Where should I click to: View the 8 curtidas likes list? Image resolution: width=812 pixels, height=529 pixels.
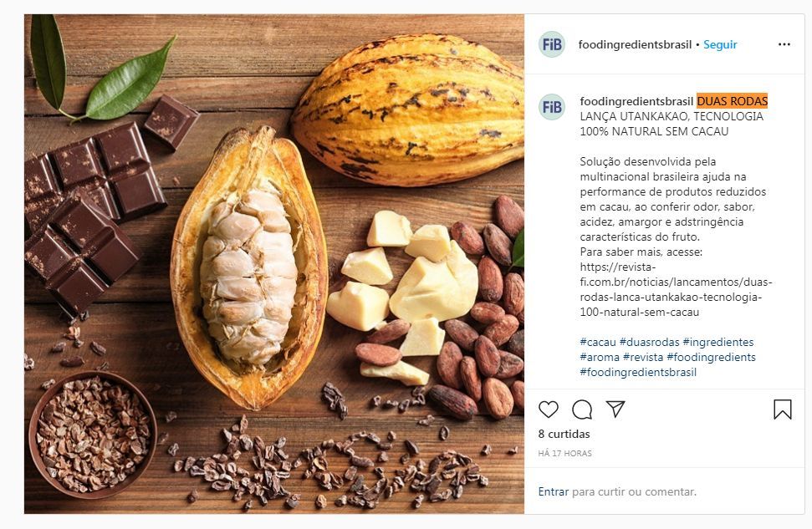564,434
